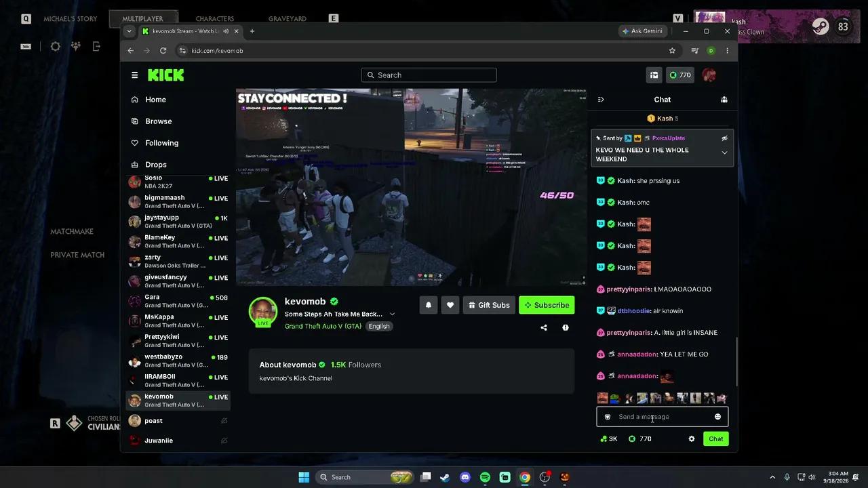Click the shield icon in message box

[608, 417]
